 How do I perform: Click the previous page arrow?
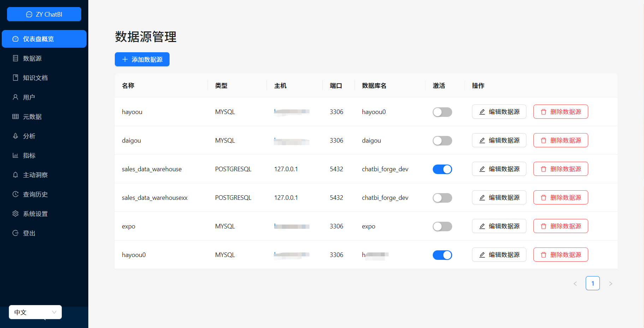pos(575,283)
